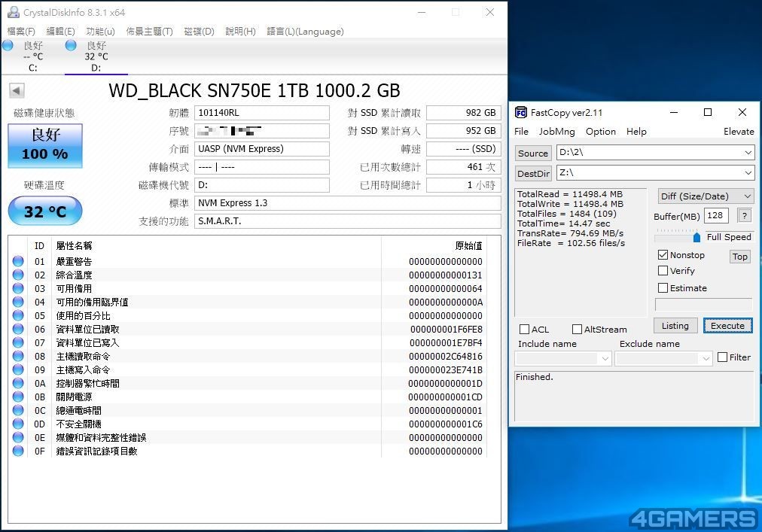This screenshot has height=532, width=762.
Task: Enable the Estimate checkbox in FastCopy
Action: pos(663,287)
